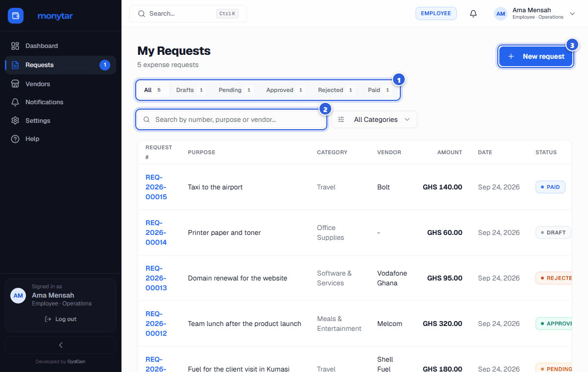This screenshot has width=588, height=372.
Task: Switch to the Drafts tab
Action: pyautogui.click(x=191, y=90)
